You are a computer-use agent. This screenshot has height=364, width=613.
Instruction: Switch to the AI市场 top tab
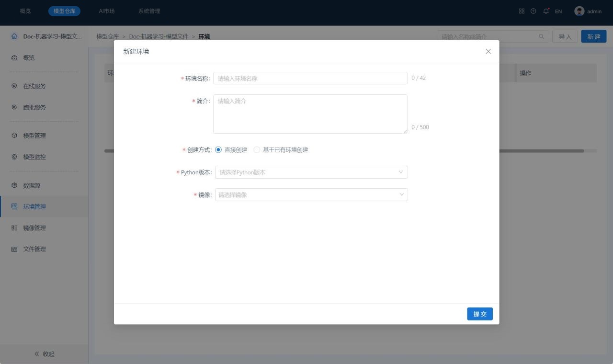click(x=107, y=11)
